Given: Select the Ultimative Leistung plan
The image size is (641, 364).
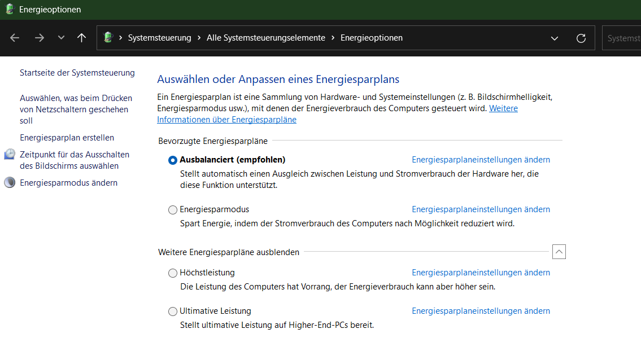Looking at the screenshot, I should point(173,312).
